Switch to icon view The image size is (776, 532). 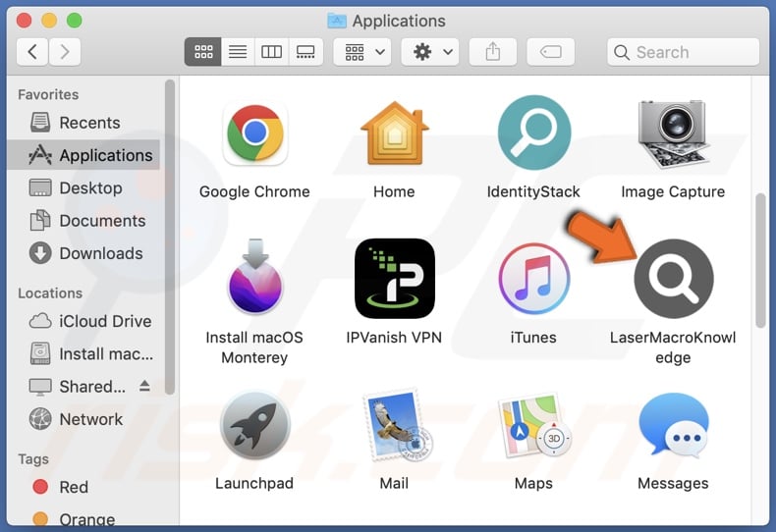203,52
